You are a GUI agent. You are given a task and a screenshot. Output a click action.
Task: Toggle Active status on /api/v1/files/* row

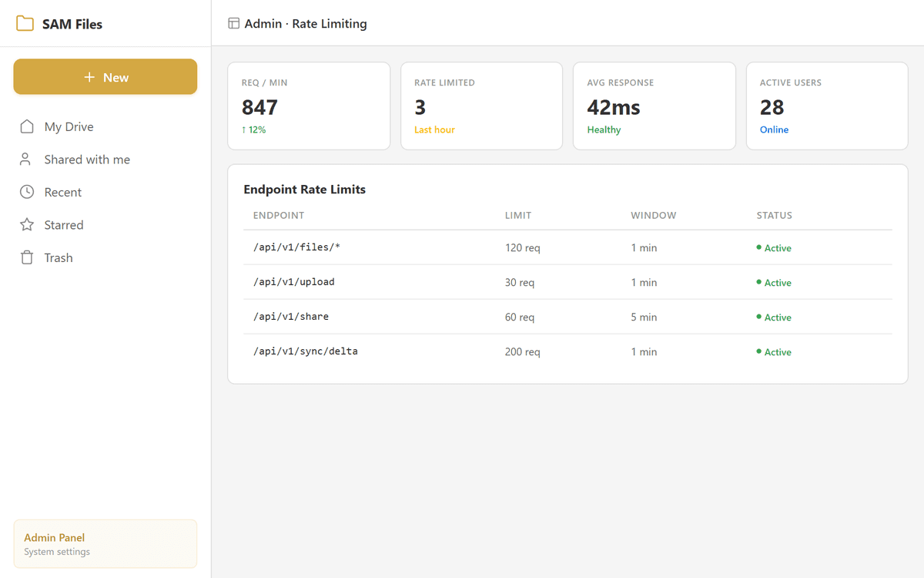[x=760, y=247]
